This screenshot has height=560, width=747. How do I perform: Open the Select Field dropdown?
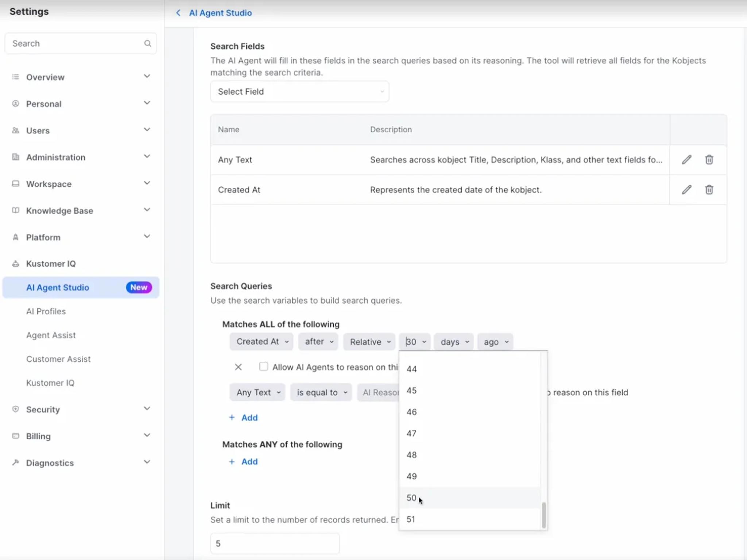pyautogui.click(x=299, y=92)
